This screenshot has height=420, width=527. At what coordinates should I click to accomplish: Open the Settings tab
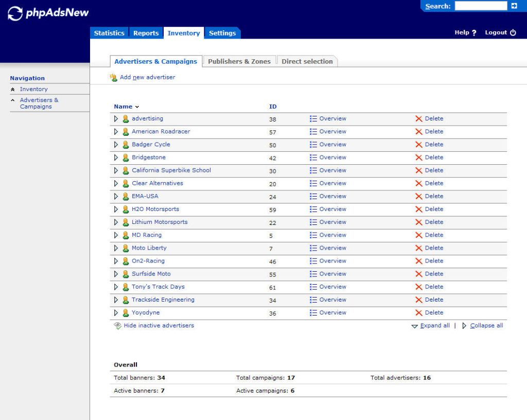pos(222,33)
